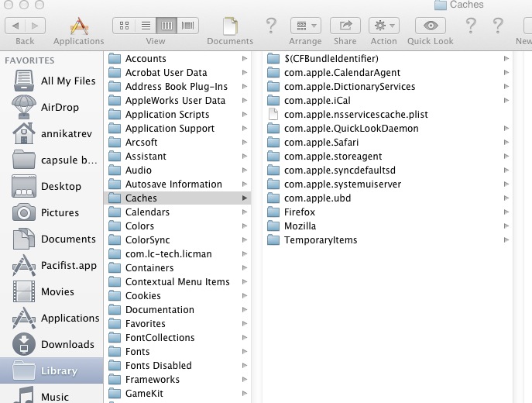532x403 pixels.
Task: Switch to column view
Action: (166, 26)
